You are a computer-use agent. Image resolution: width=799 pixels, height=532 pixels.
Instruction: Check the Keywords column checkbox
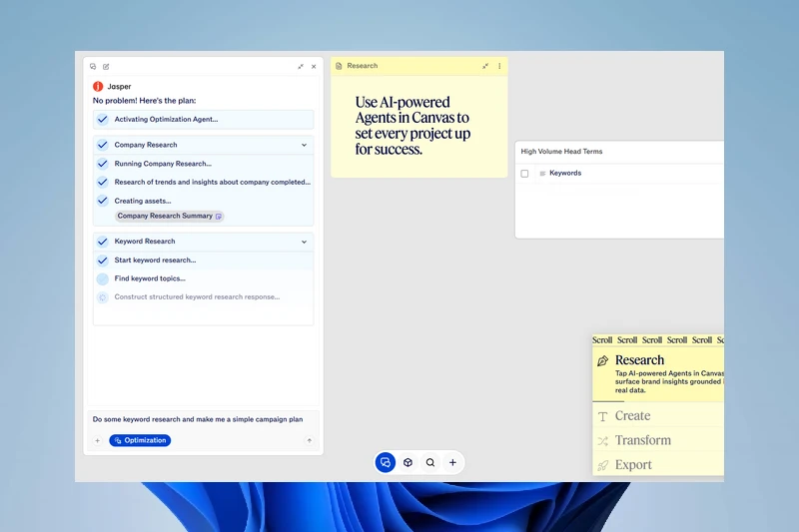pos(524,174)
